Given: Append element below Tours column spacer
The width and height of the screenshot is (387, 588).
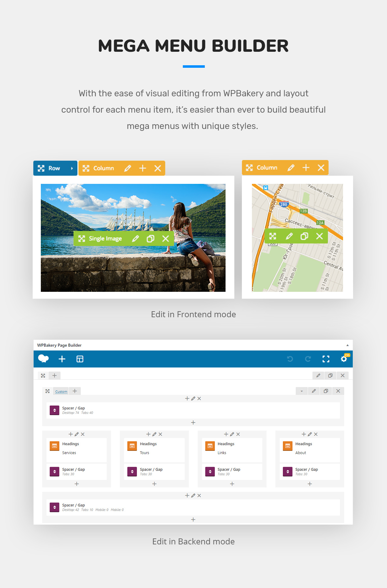Looking at the screenshot, I should pos(154,484).
